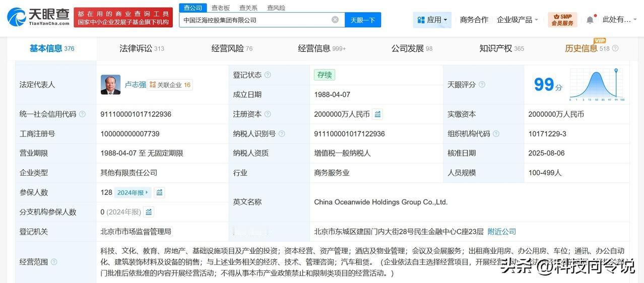The image size is (644, 283).
Task: Open the 知识产权 365 tab
Action: click(501, 48)
